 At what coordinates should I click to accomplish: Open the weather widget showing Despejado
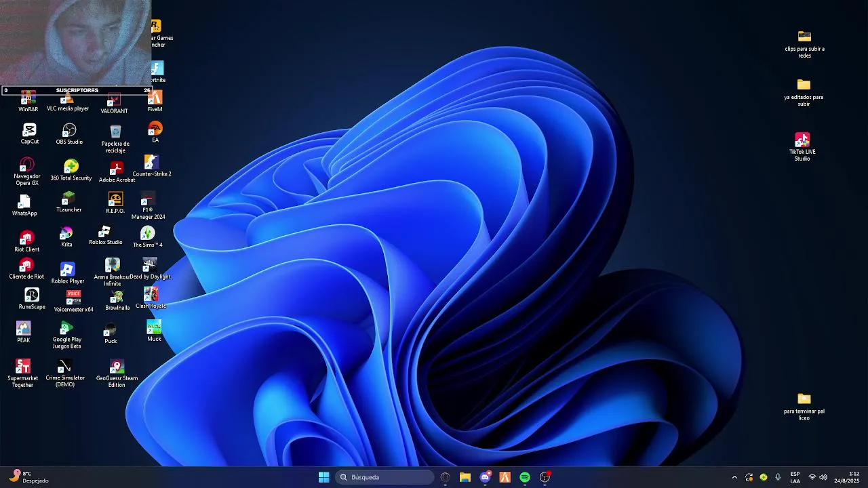[x=28, y=477]
